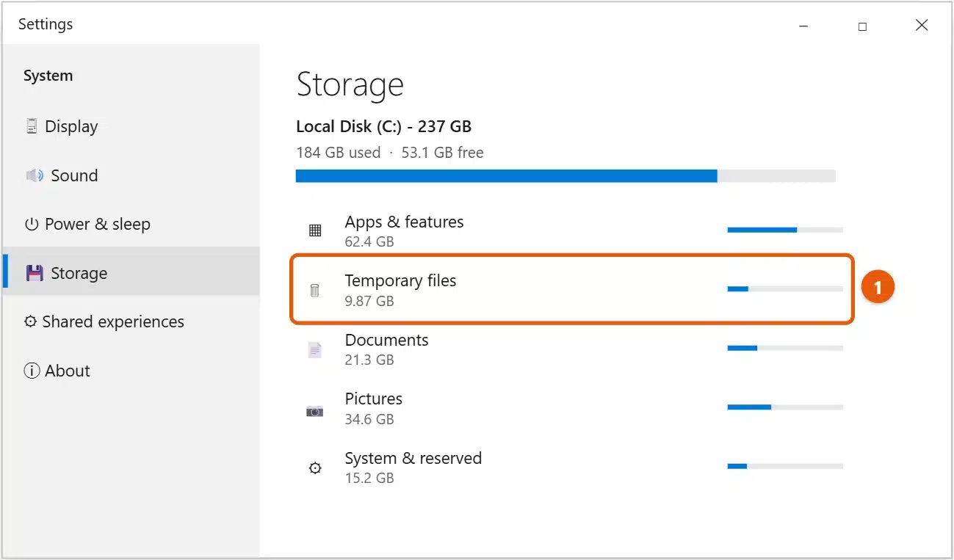Screen dimensions: 954x560
Task: Open System & reserved storage details
Action: pos(572,468)
